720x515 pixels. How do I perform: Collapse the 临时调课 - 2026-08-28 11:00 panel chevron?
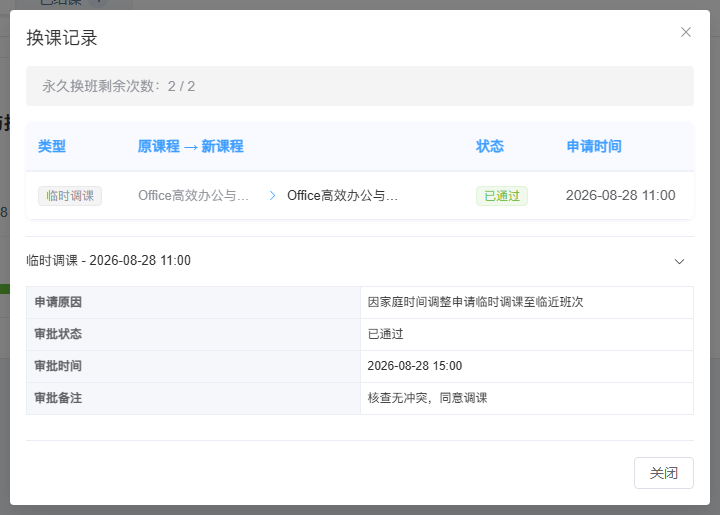click(679, 261)
